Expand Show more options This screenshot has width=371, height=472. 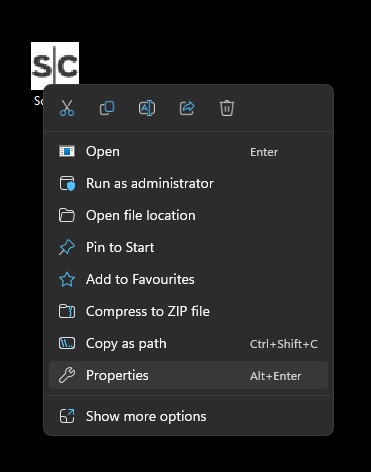pos(188,417)
